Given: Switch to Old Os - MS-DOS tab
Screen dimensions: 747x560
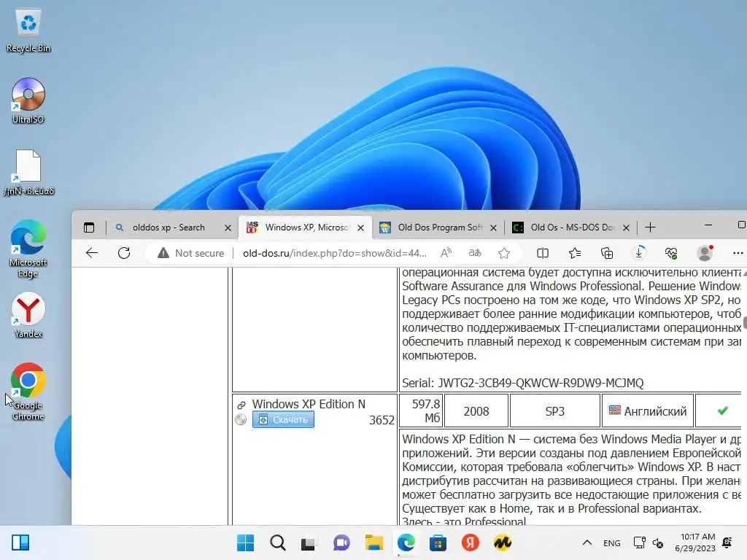Looking at the screenshot, I should click(x=572, y=227).
